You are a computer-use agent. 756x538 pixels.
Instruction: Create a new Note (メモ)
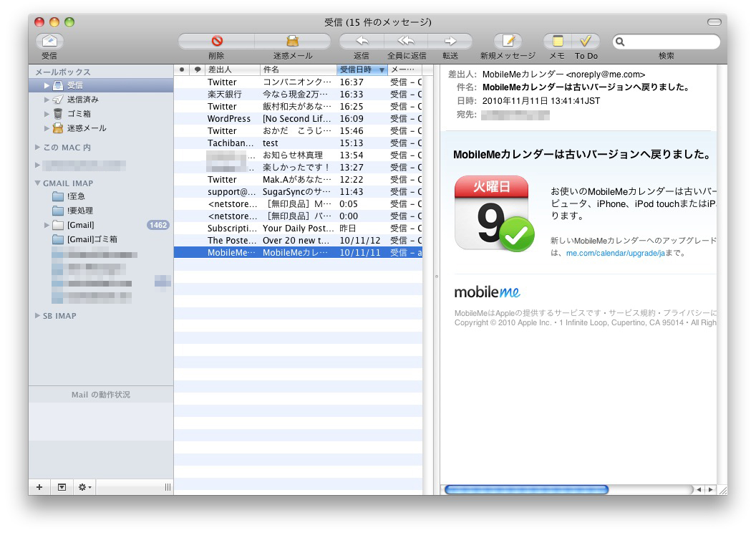tap(558, 41)
